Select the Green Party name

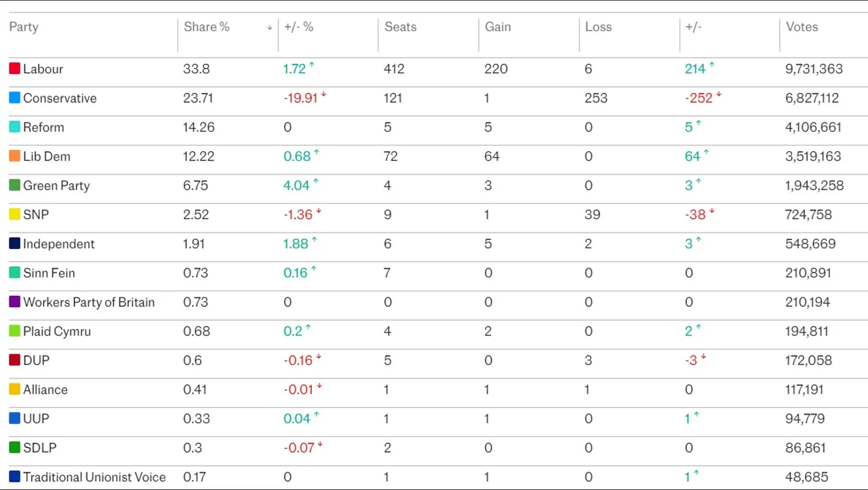56,186
